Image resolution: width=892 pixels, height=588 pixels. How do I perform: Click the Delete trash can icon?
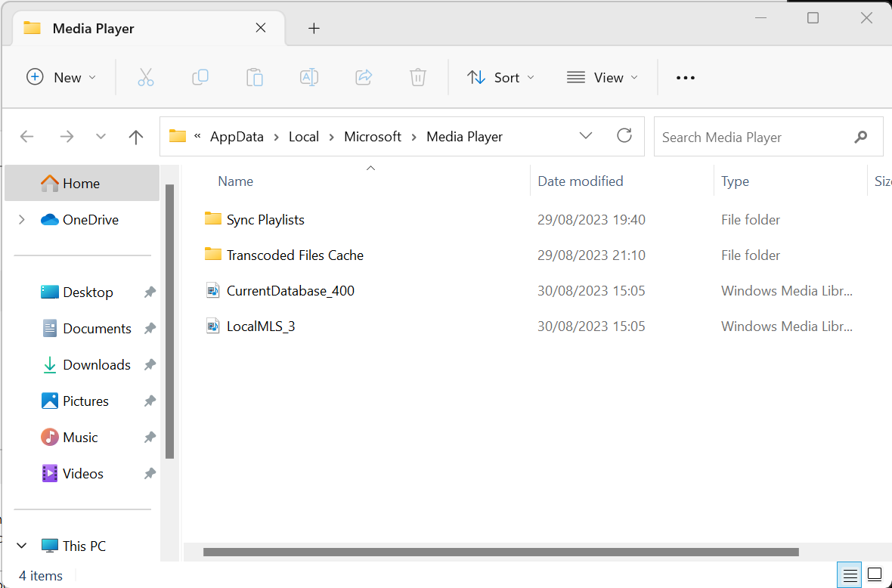tap(418, 77)
